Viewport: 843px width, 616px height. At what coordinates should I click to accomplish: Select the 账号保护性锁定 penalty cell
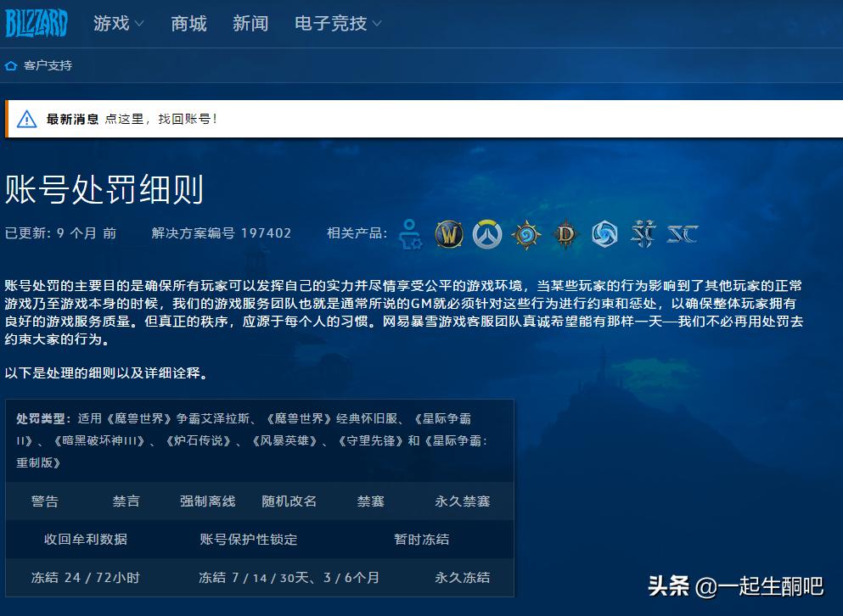pos(249,540)
